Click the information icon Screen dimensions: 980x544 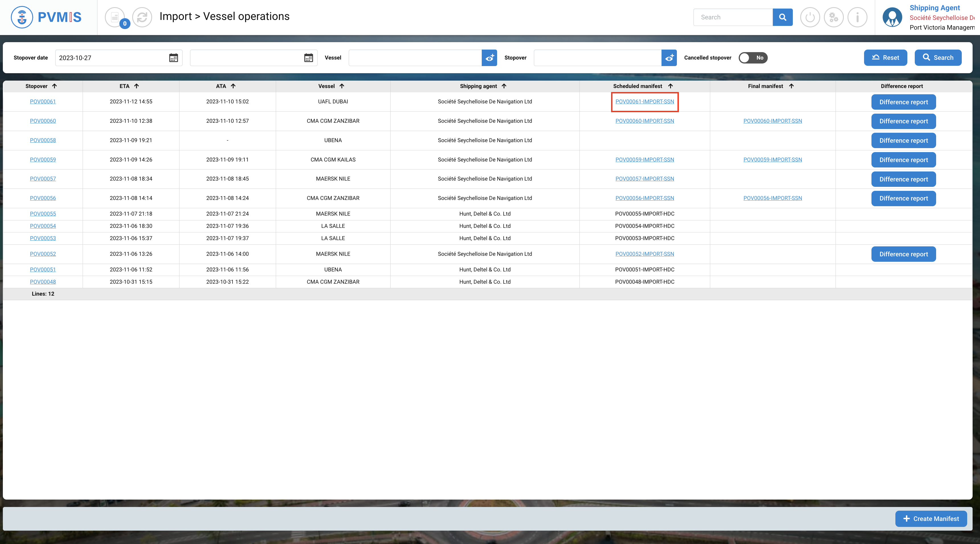[857, 17]
